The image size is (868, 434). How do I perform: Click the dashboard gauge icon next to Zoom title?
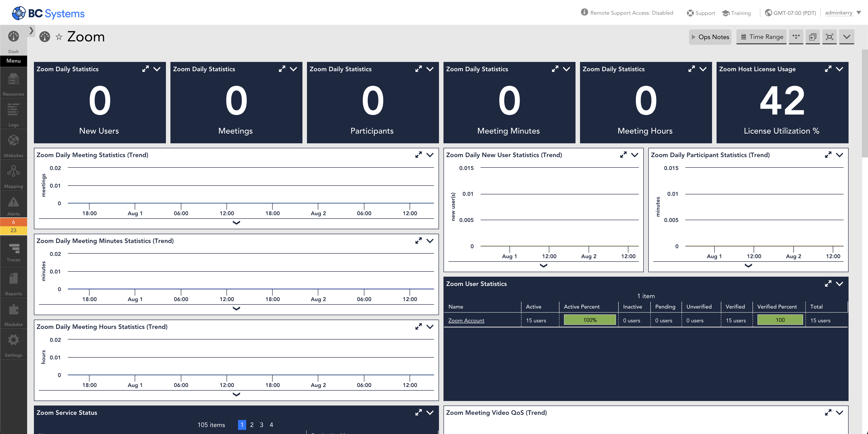[x=45, y=37]
